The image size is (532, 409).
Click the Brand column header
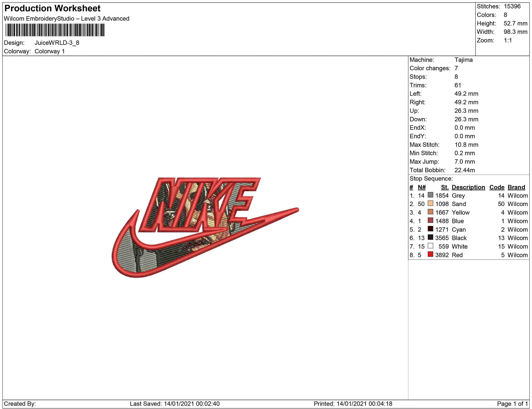tap(516, 187)
